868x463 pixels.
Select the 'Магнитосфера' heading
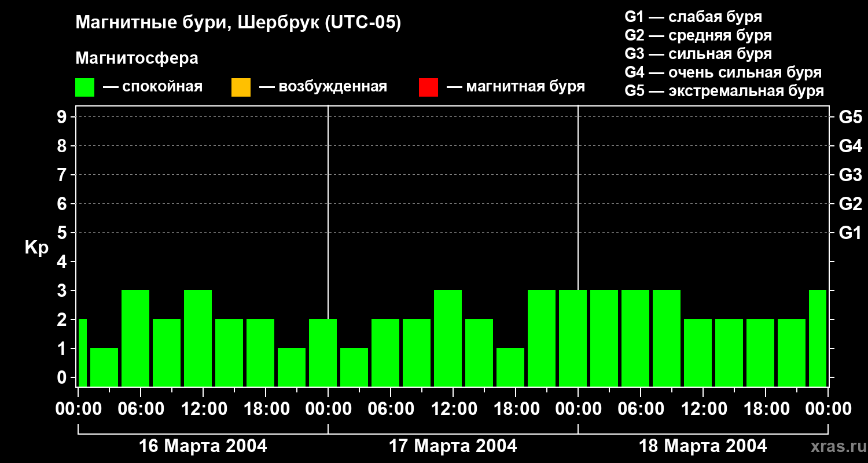[137, 58]
